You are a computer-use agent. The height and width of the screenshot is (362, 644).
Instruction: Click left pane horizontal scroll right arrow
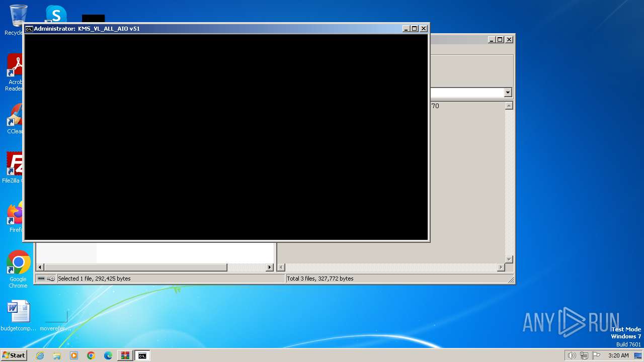click(270, 267)
